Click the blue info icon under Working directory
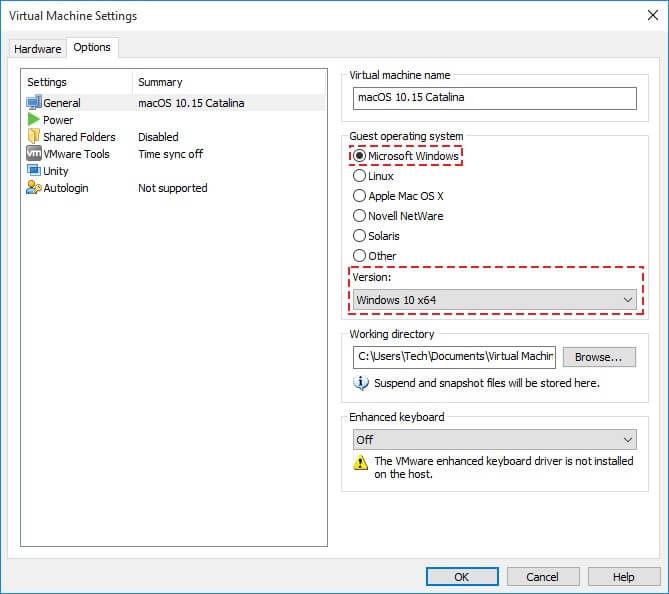Viewport: 669px width, 594px height. (x=361, y=383)
